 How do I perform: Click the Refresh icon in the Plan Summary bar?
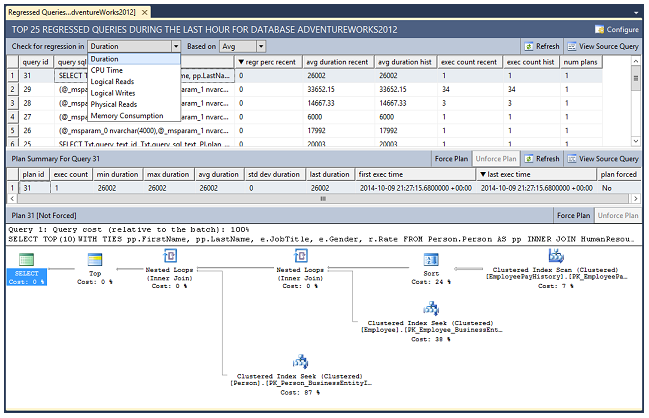(529, 159)
